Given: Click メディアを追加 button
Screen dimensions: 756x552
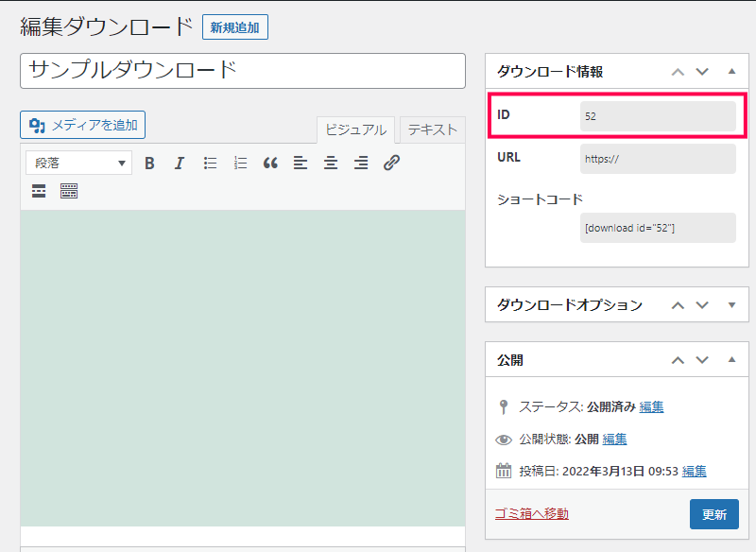Looking at the screenshot, I should 82,125.
